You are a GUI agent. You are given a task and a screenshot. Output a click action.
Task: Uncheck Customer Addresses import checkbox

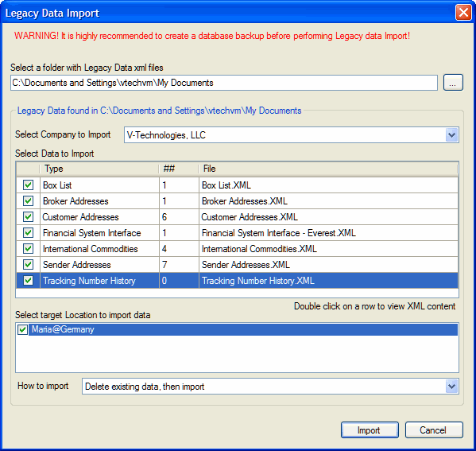29,216
